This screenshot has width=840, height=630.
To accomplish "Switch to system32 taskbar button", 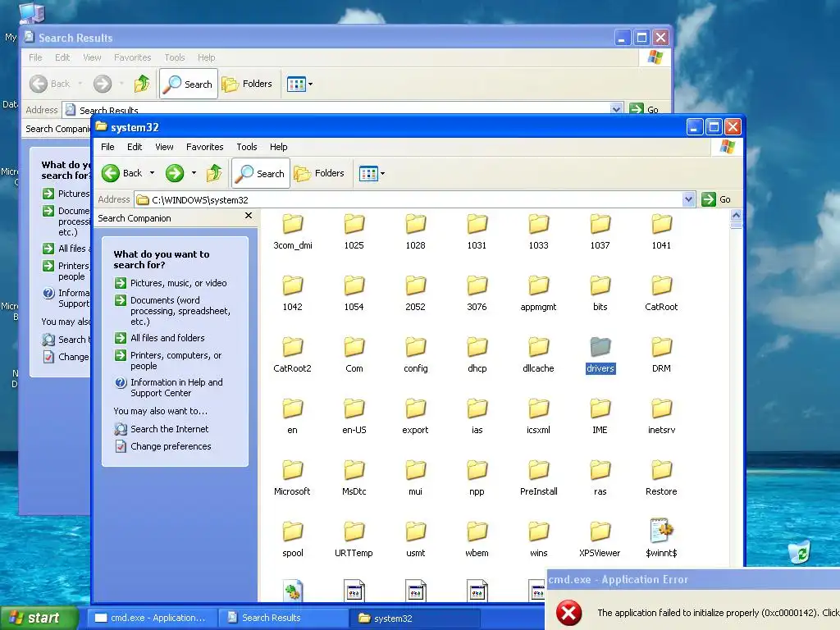I will (x=414, y=618).
